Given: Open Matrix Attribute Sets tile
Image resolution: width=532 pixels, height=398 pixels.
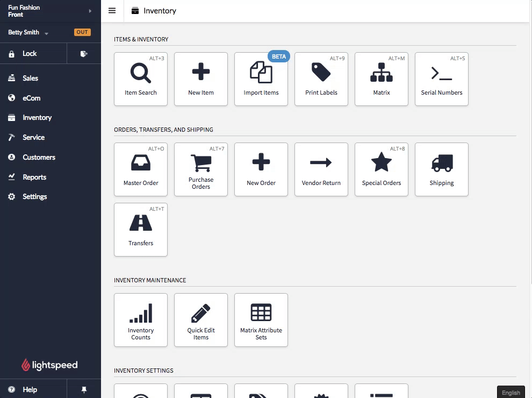Looking at the screenshot, I should pyautogui.click(x=261, y=320).
